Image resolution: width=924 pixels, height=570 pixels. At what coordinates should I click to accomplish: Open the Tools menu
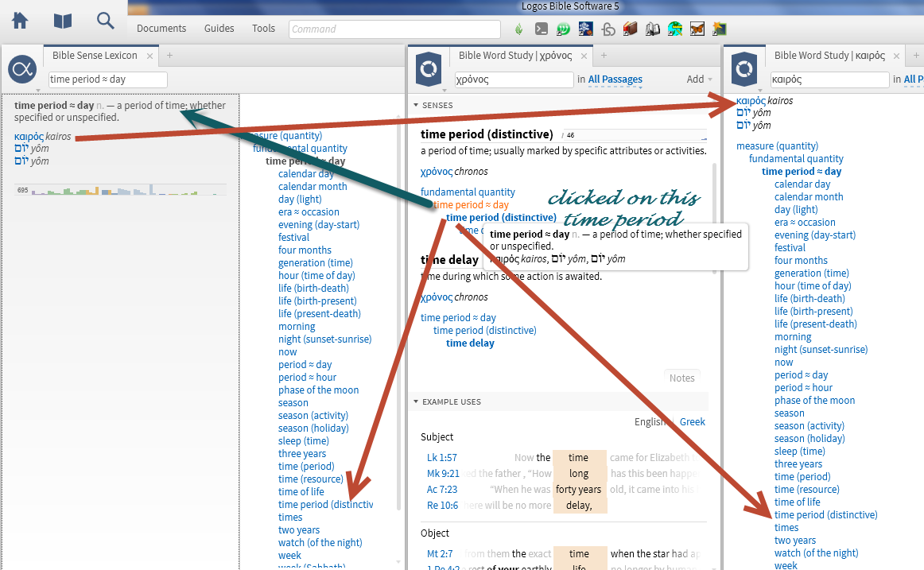click(x=263, y=29)
